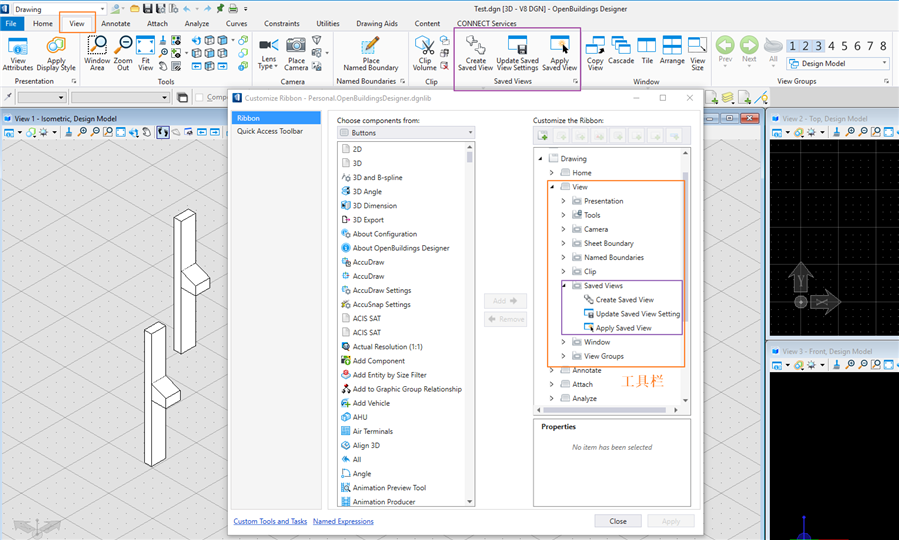899x540 pixels.
Task: Click Arrange windows tool
Action: (672, 51)
